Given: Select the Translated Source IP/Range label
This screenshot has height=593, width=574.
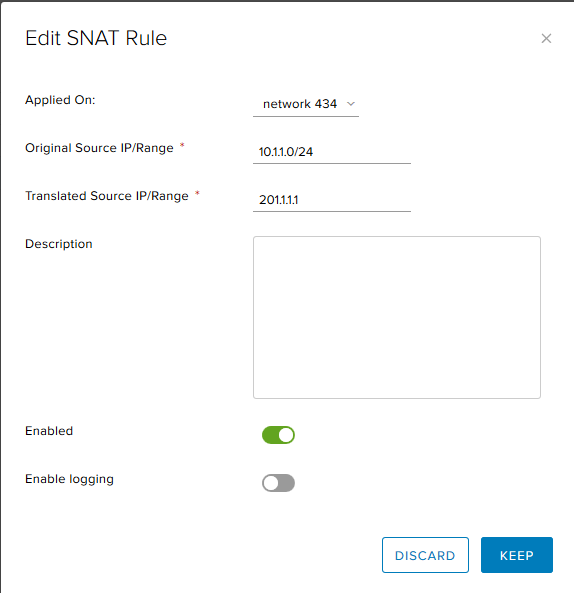Looking at the screenshot, I should (x=107, y=196).
